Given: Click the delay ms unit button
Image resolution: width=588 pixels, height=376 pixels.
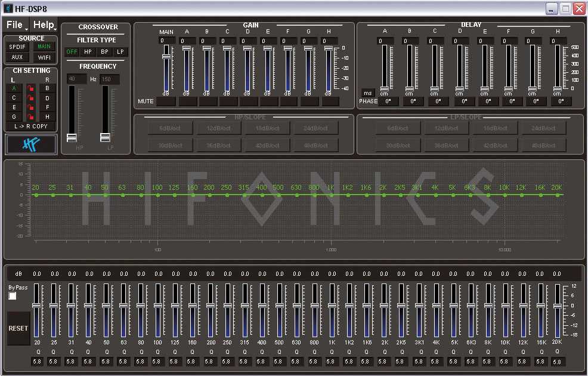Looking at the screenshot, I should tap(368, 93).
